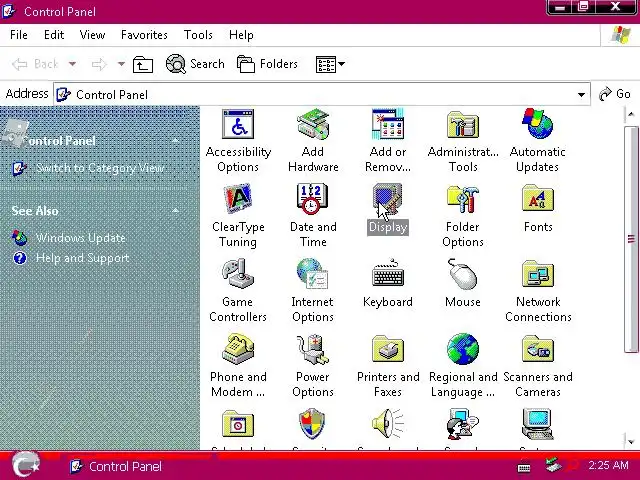Click the 2:25 AM clock
640x480 pixels.
[x=608, y=465]
